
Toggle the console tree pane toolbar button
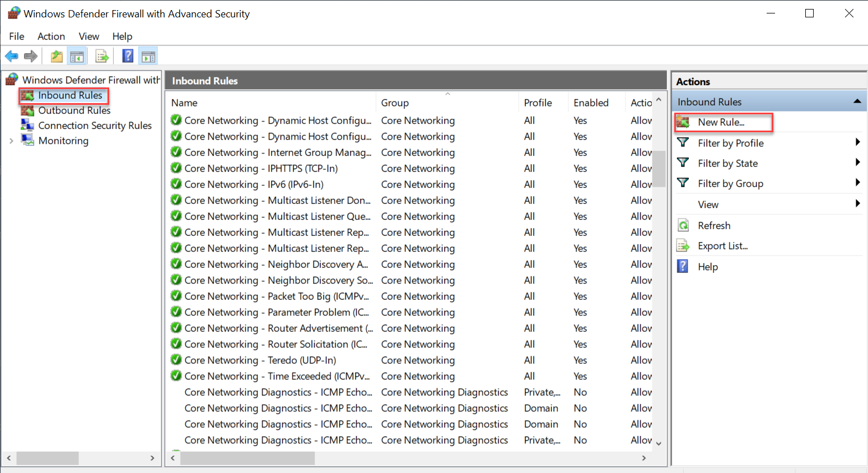coord(77,56)
